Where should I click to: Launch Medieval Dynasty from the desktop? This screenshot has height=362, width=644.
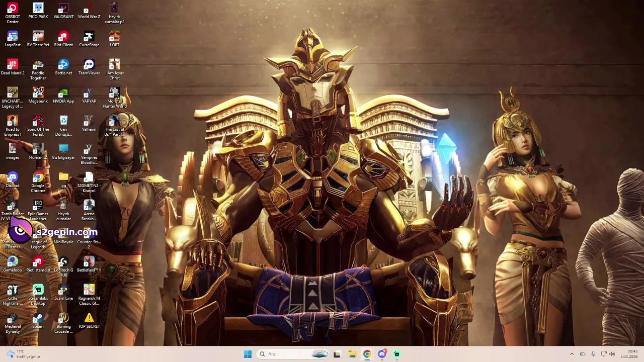point(13,323)
